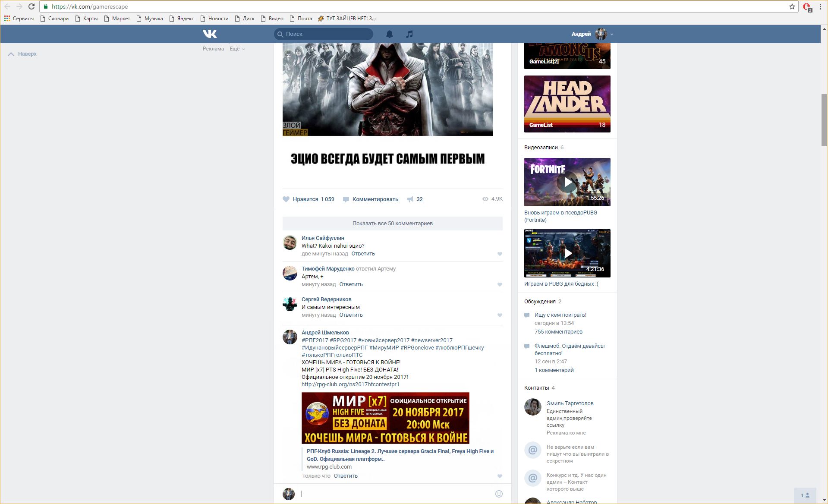828x504 pixels.
Task: Click РПГ-Клуб Russia Lineage 2 link title
Action: tap(400, 455)
